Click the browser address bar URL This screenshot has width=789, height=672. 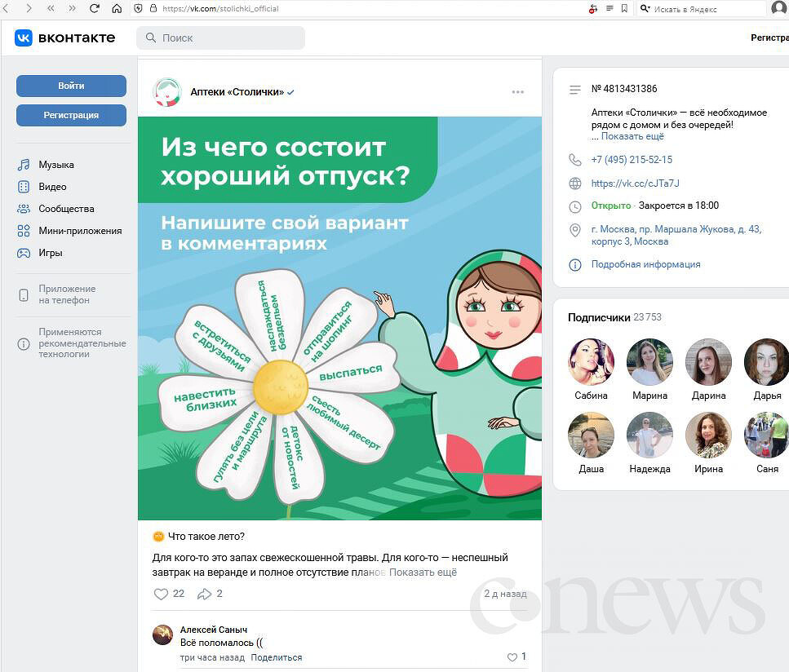click(x=220, y=8)
